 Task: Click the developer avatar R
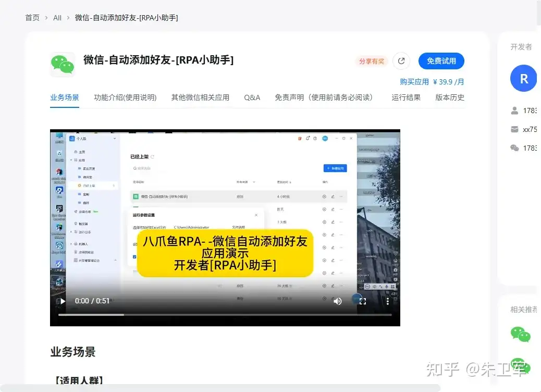coord(523,78)
